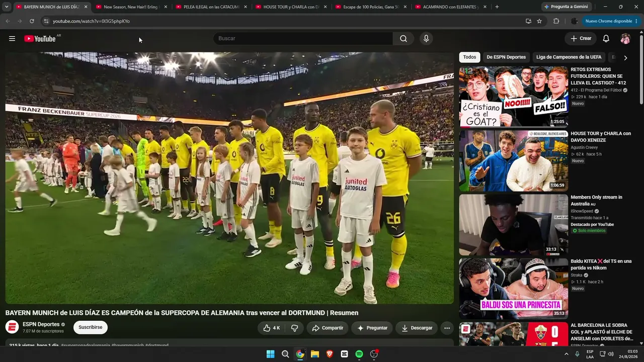
Task: Click the Descargar download button
Action: pos(417,328)
